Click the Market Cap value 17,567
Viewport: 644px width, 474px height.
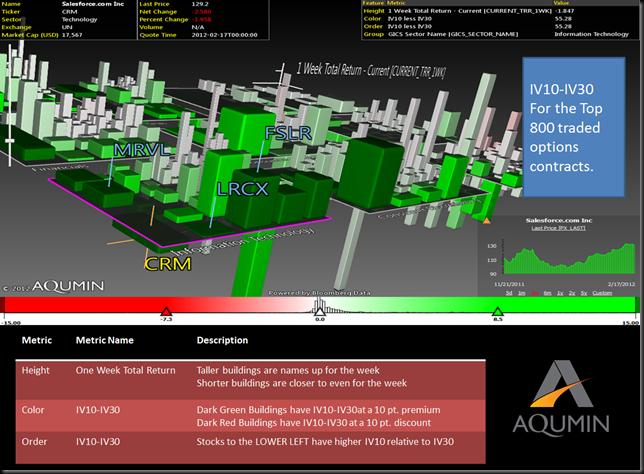(72, 35)
